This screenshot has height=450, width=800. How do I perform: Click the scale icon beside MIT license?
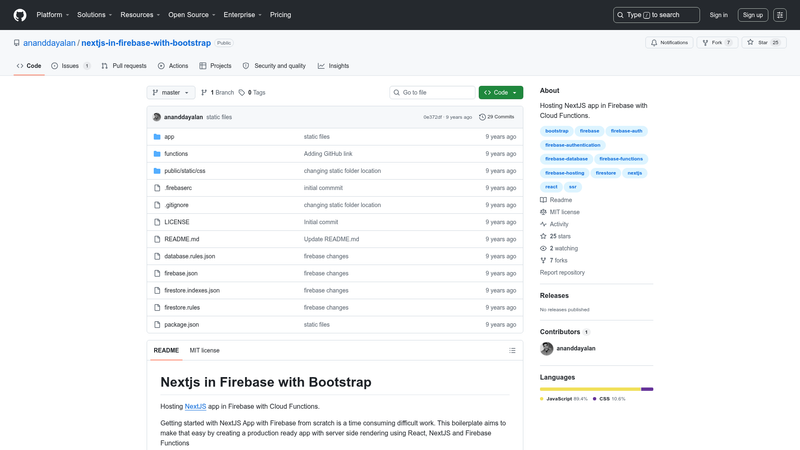click(x=543, y=212)
